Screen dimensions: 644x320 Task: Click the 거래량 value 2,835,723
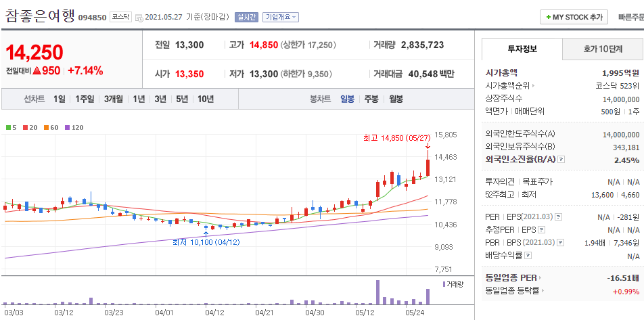422,45
